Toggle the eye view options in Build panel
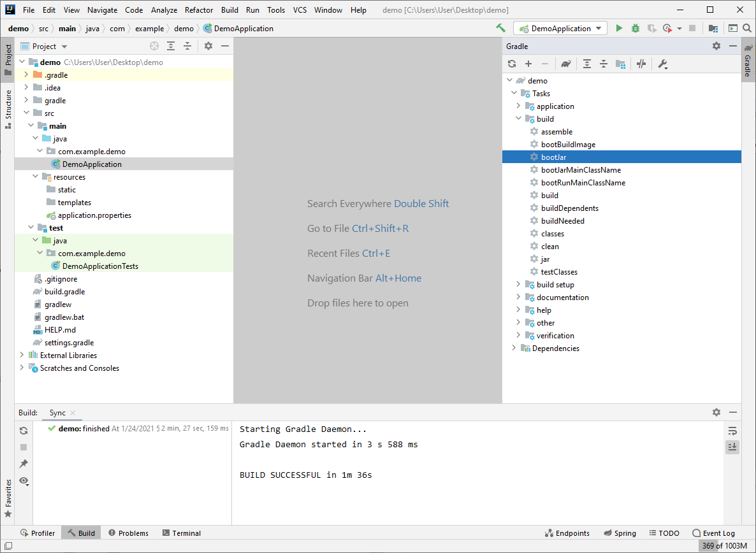756x553 pixels. 24,481
